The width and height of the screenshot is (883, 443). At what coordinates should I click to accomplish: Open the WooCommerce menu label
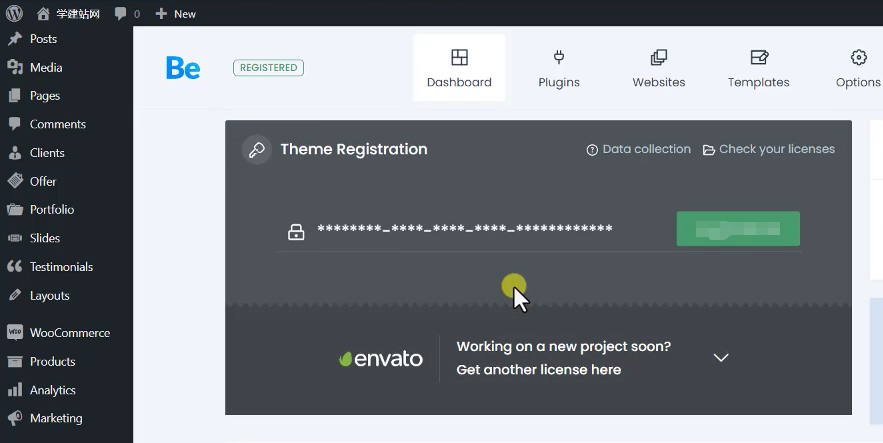click(70, 333)
